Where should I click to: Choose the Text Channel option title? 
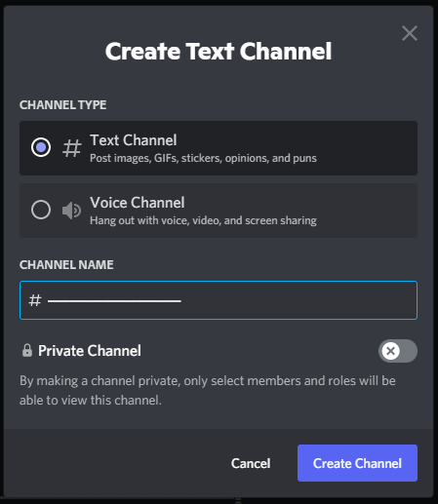pos(134,140)
